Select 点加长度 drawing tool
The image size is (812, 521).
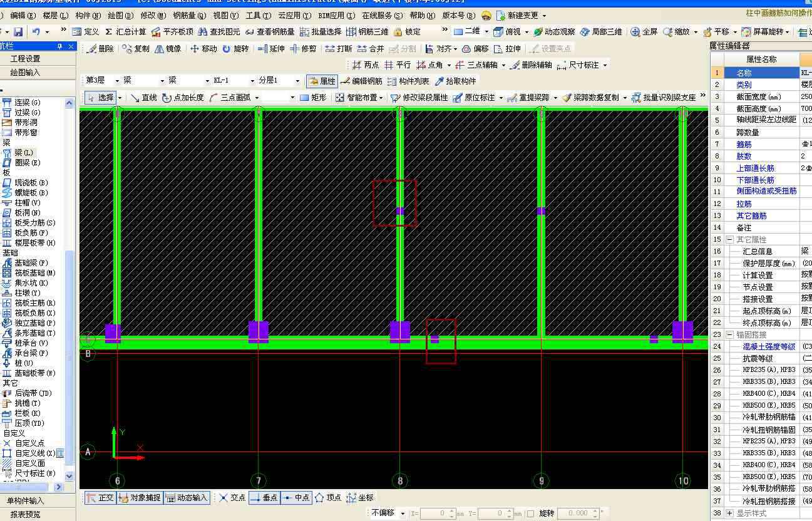pyautogui.click(x=183, y=98)
